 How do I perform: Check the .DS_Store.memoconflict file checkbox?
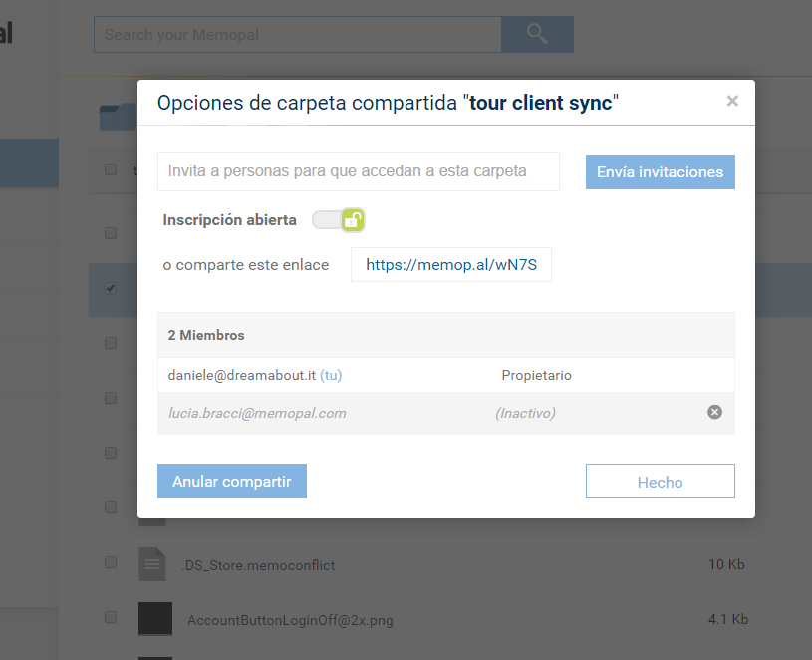(111, 562)
